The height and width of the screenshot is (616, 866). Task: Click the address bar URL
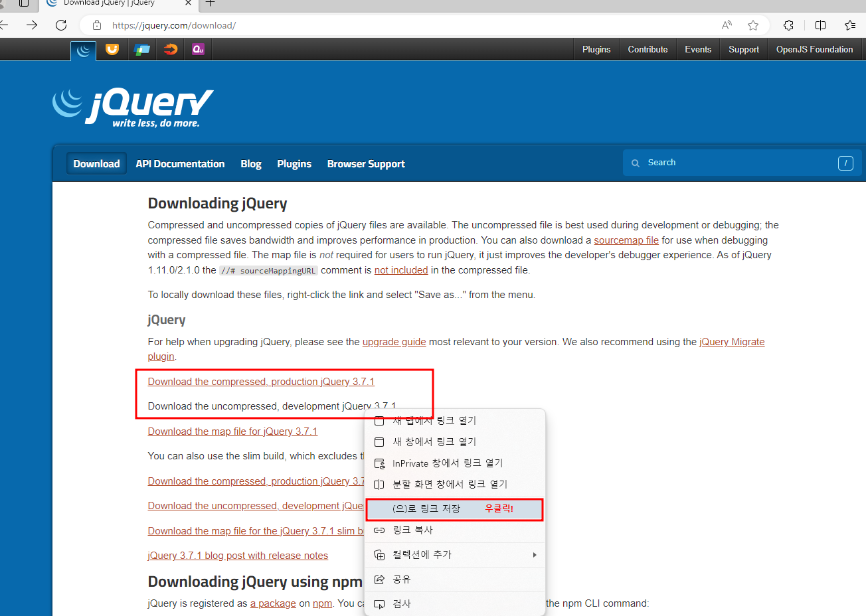pyautogui.click(x=174, y=25)
